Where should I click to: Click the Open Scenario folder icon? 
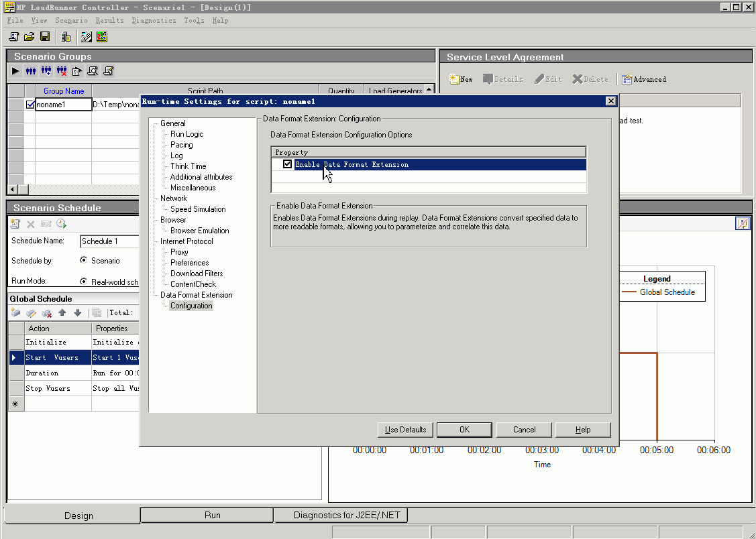(30, 37)
